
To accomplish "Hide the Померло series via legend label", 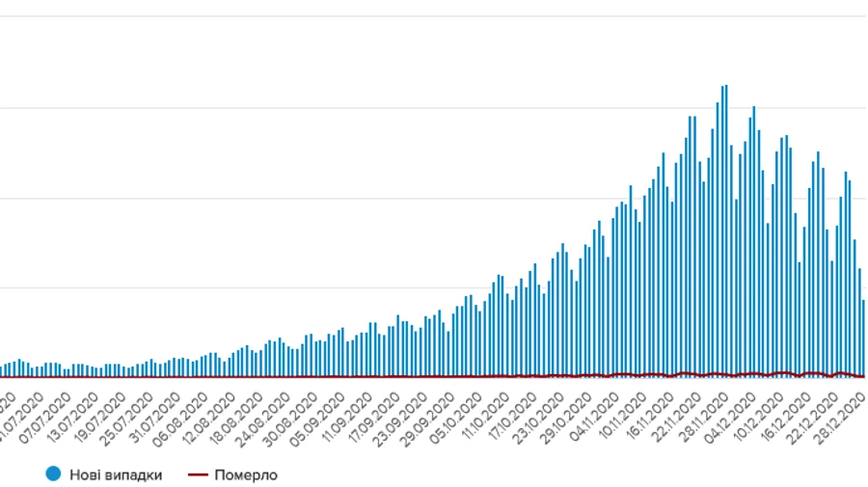I will coord(246,473).
